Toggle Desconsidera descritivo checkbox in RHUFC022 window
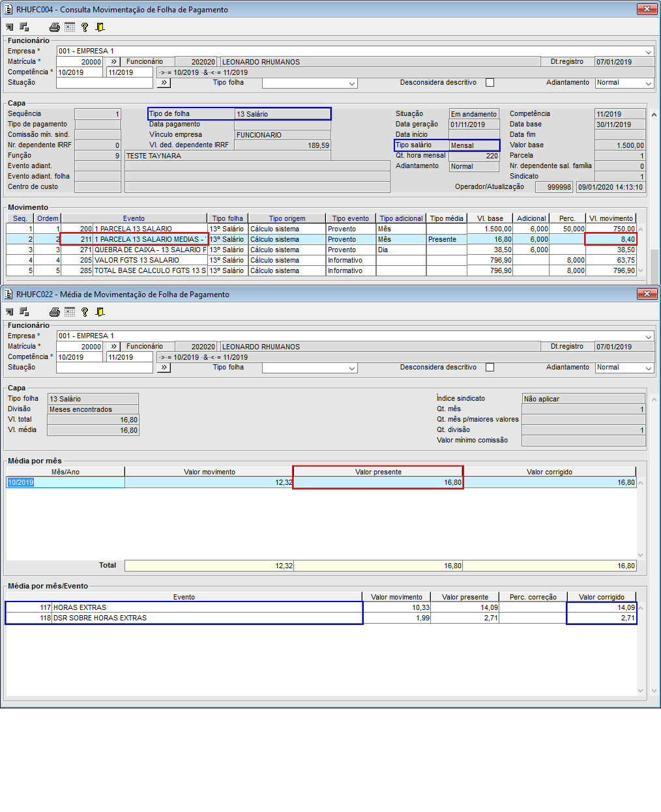This screenshot has width=661, height=812. (x=490, y=368)
